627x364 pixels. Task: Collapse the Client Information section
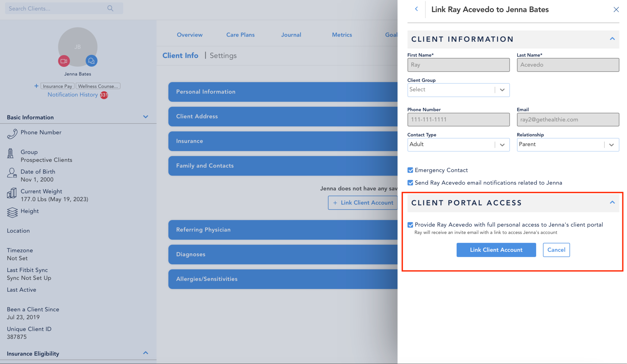pos(612,39)
